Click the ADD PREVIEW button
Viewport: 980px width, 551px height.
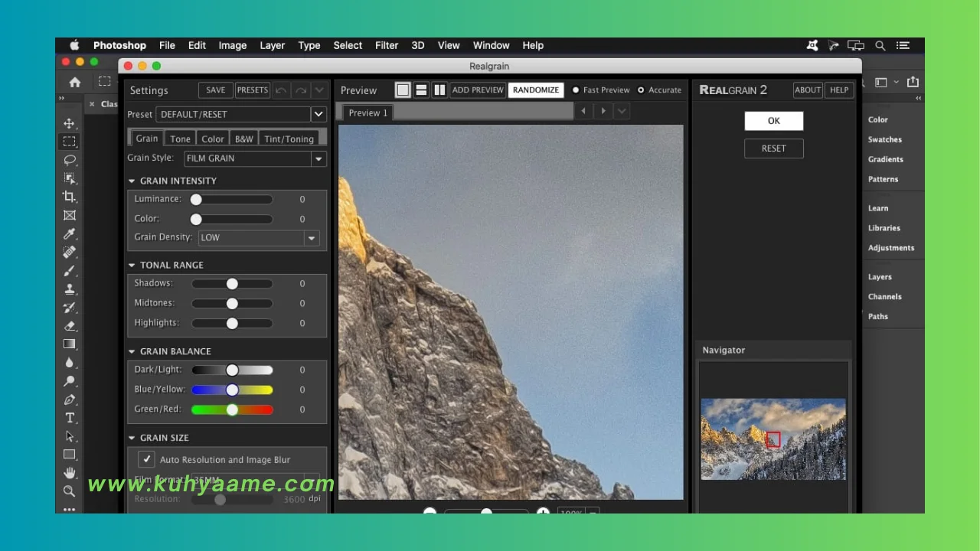point(478,90)
